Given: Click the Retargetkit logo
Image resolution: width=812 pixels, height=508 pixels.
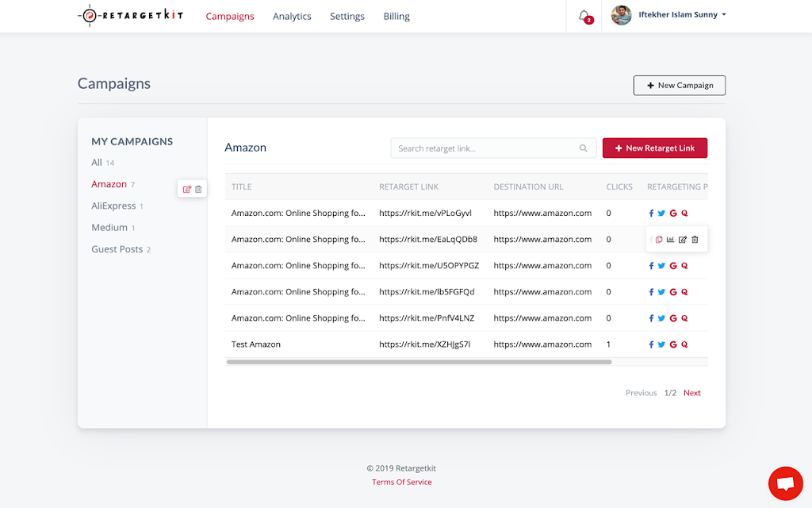Looking at the screenshot, I should tap(130, 16).
